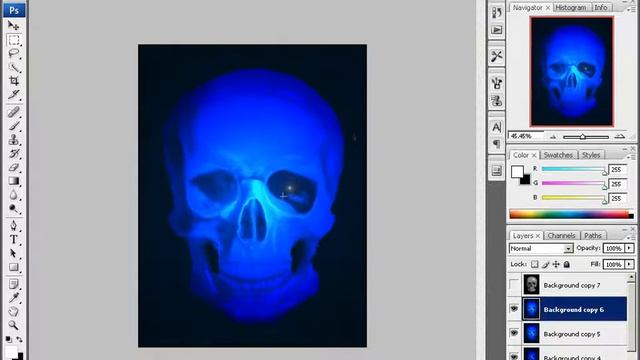The width and height of the screenshot is (640, 360).
Task: Select the Crop tool
Action: pyautogui.click(x=13, y=81)
